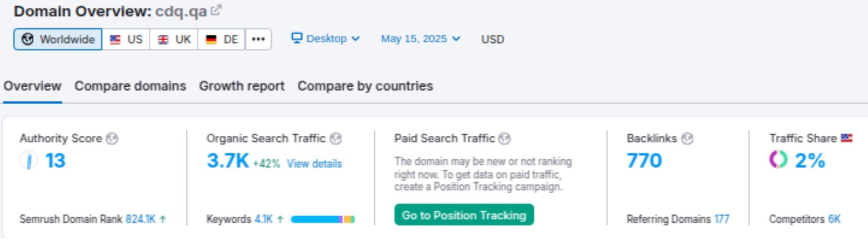The height and width of the screenshot is (251, 868).
Task: Click globe info icon beside Authority Score
Action: coord(112,139)
